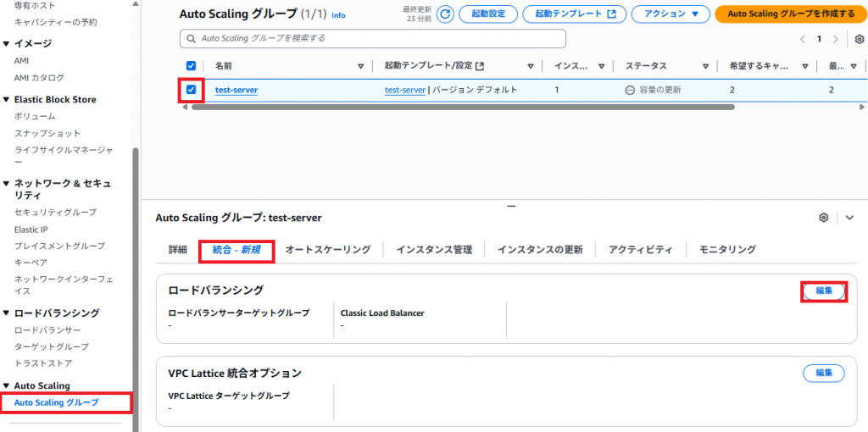
Task: Open AMI in sidebar
Action: [x=21, y=61]
